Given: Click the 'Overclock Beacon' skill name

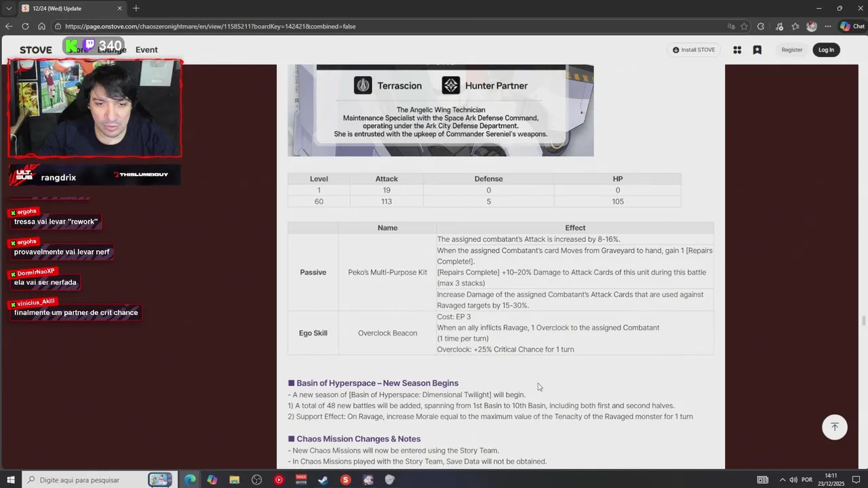Looking at the screenshot, I should click(x=387, y=333).
